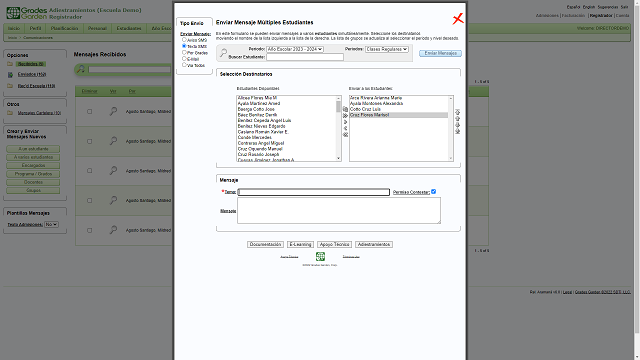Select the Aviso SMS radio option
The width and height of the screenshot is (640, 360).
coord(184,40)
